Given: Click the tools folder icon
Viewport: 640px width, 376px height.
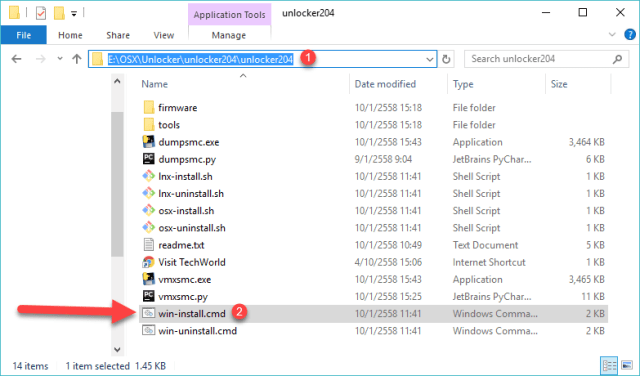Looking at the screenshot, I should click(149, 125).
